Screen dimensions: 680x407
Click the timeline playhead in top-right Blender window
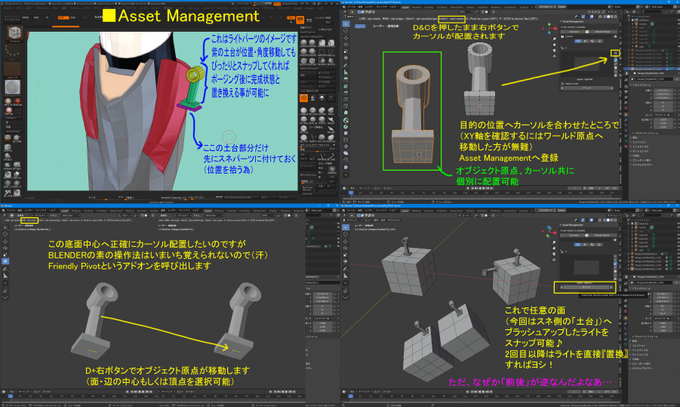(351, 192)
